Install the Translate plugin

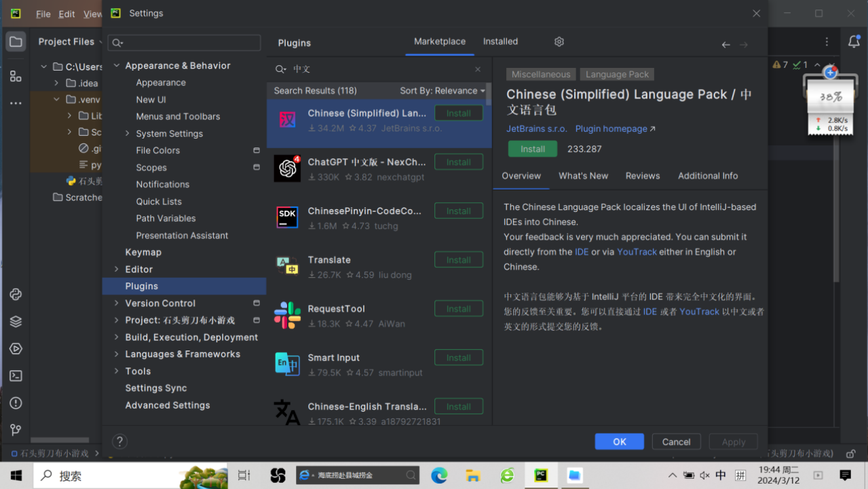coord(459,260)
